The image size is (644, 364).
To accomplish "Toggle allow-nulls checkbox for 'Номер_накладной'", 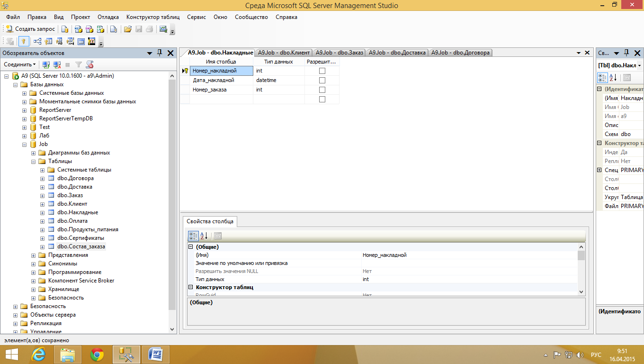I will click(322, 71).
